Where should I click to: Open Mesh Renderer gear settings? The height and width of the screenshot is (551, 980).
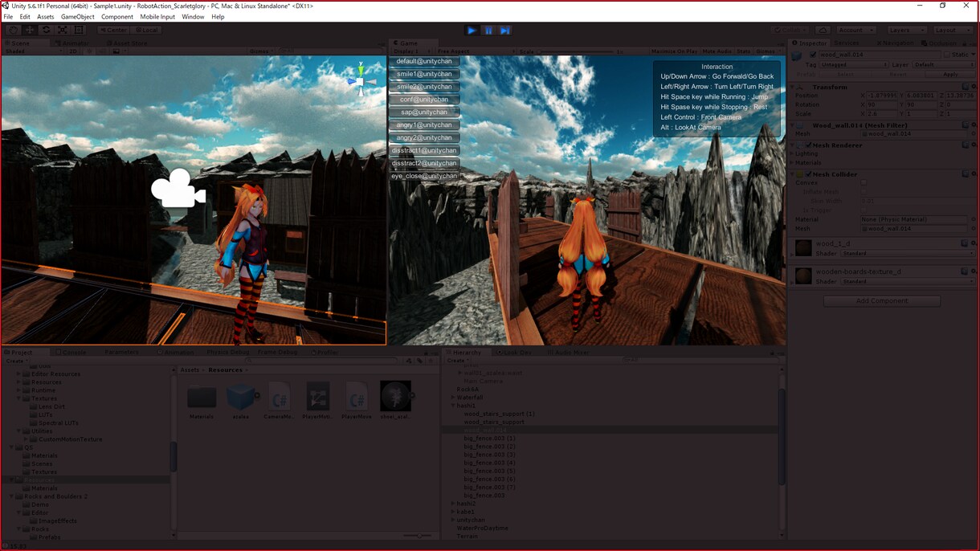point(973,145)
